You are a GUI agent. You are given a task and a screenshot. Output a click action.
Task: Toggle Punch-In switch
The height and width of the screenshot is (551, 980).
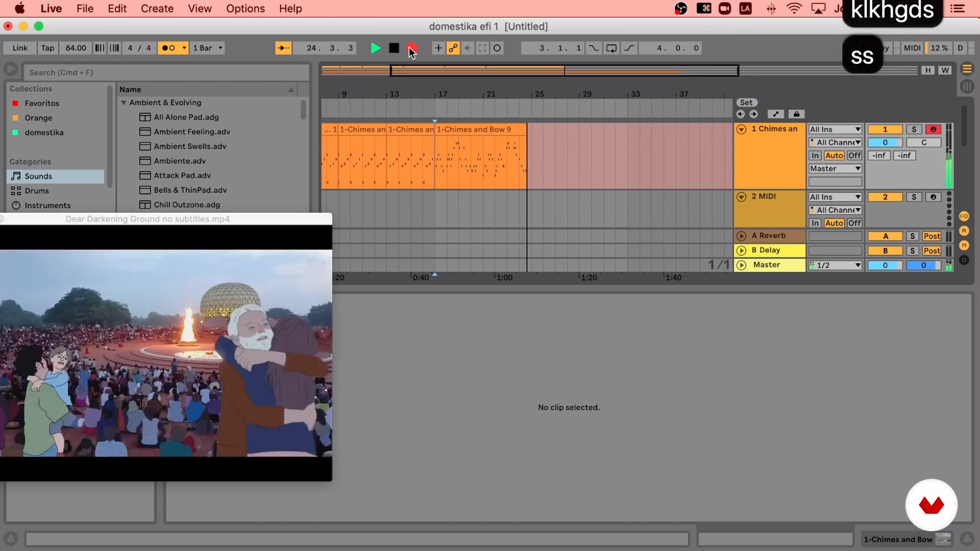594,48
